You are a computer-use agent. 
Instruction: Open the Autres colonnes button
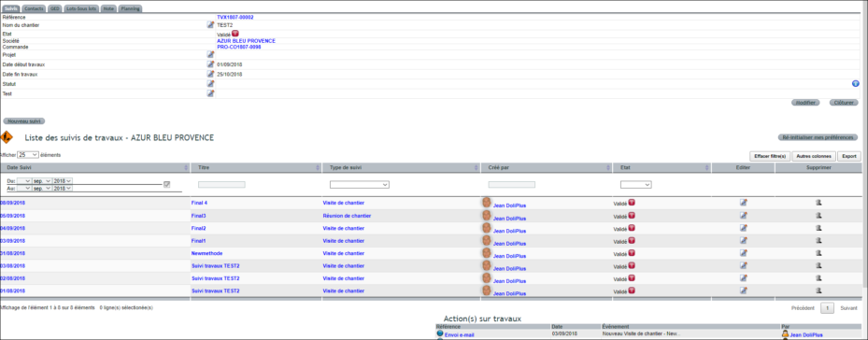coord(814,156)
